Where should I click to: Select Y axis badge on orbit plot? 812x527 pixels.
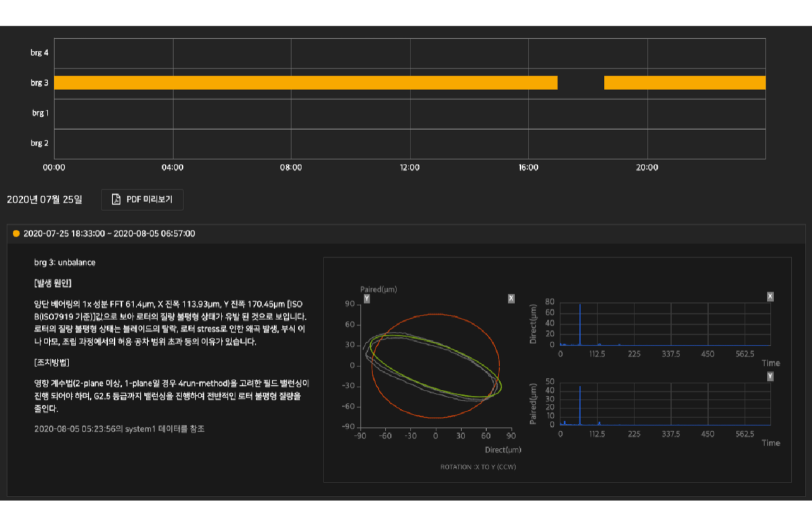(367, 298)
